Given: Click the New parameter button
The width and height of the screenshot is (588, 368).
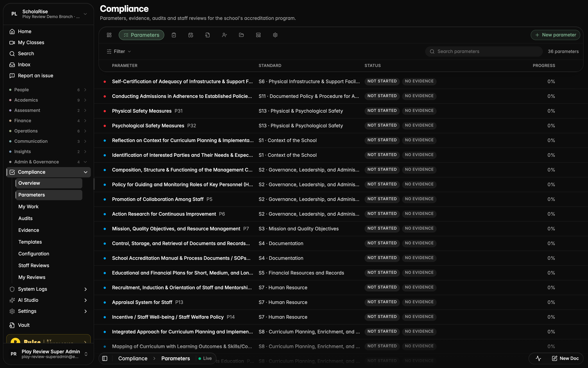Looking at the screenshot, I should coord(555,35).
